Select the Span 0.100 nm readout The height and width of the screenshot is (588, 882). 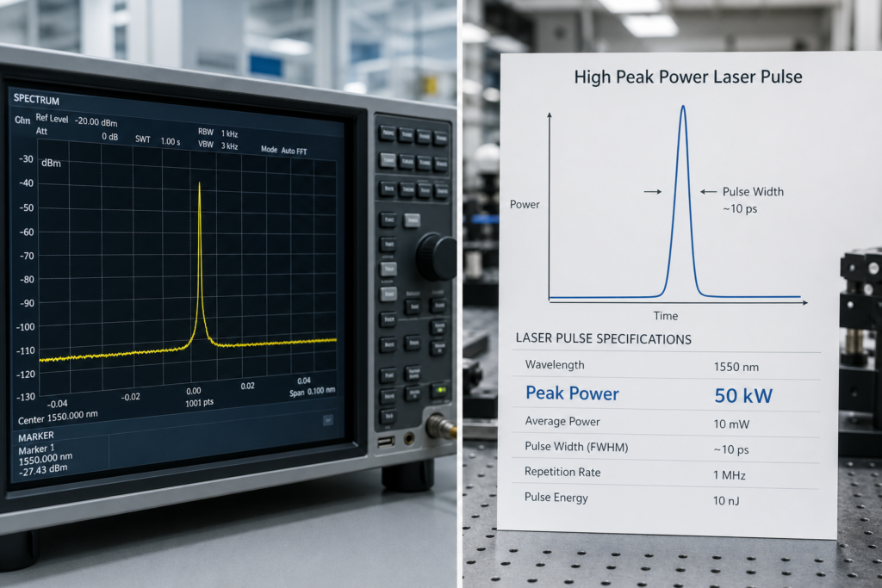(x=312, y=391)
